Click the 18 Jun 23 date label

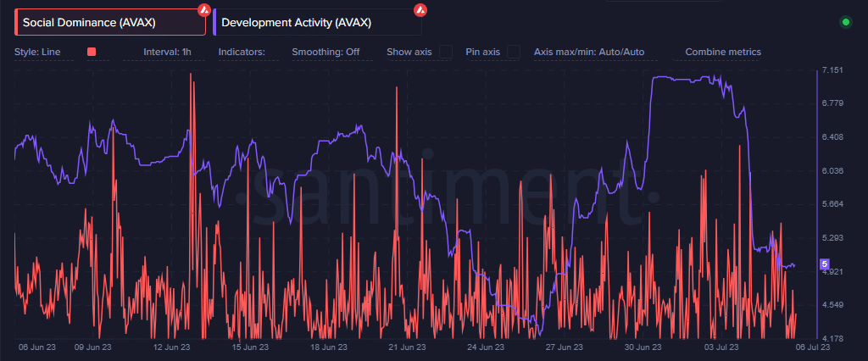(x=330, y=347)
